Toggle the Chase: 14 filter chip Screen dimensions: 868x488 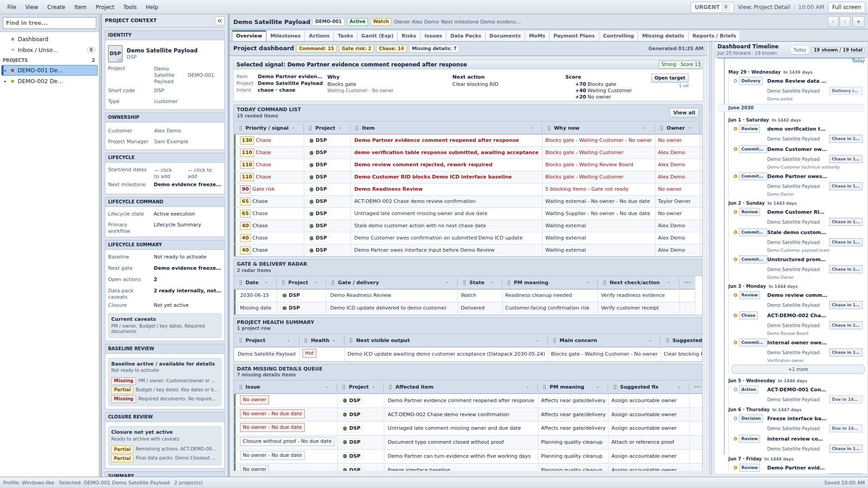coord(392,49)
